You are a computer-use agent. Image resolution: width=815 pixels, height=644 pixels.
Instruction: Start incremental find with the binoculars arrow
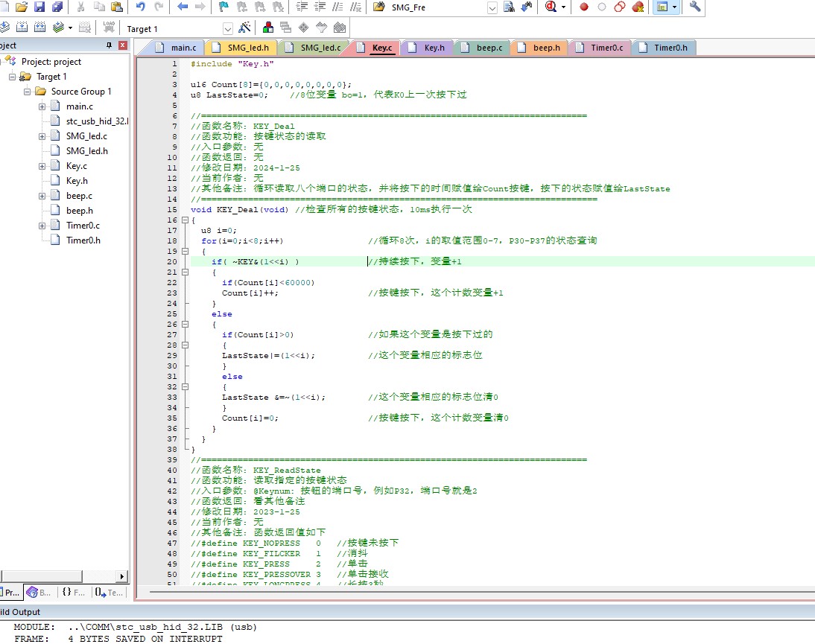pyautogui.click(x=527, y=7)
